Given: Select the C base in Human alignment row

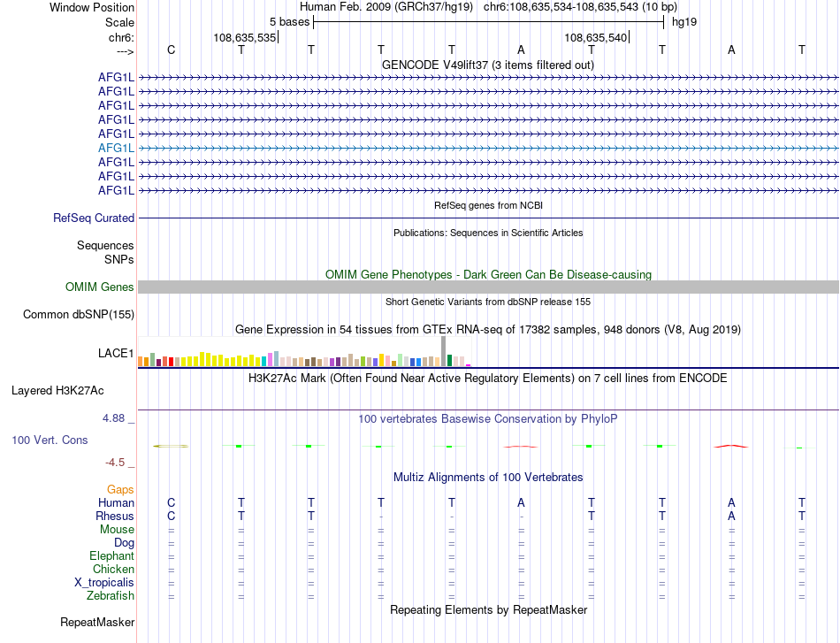Looking at the screenshot, I should (171, 502).
